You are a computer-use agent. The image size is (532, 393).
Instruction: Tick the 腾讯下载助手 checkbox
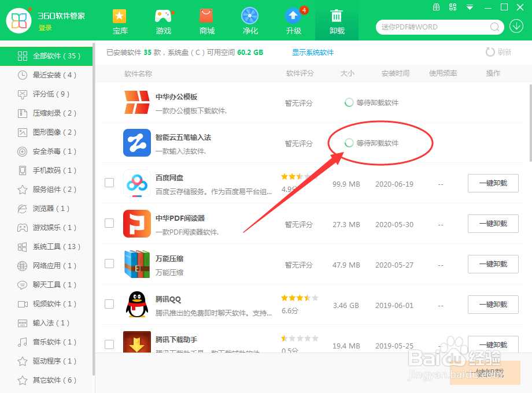point(109,344)
